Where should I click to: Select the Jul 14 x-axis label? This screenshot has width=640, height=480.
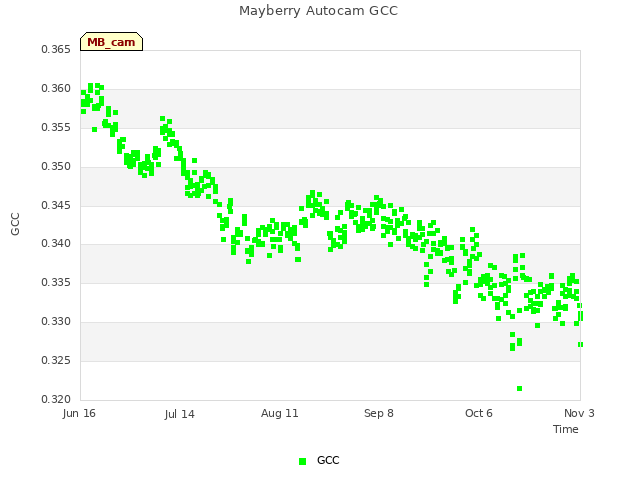180,414
